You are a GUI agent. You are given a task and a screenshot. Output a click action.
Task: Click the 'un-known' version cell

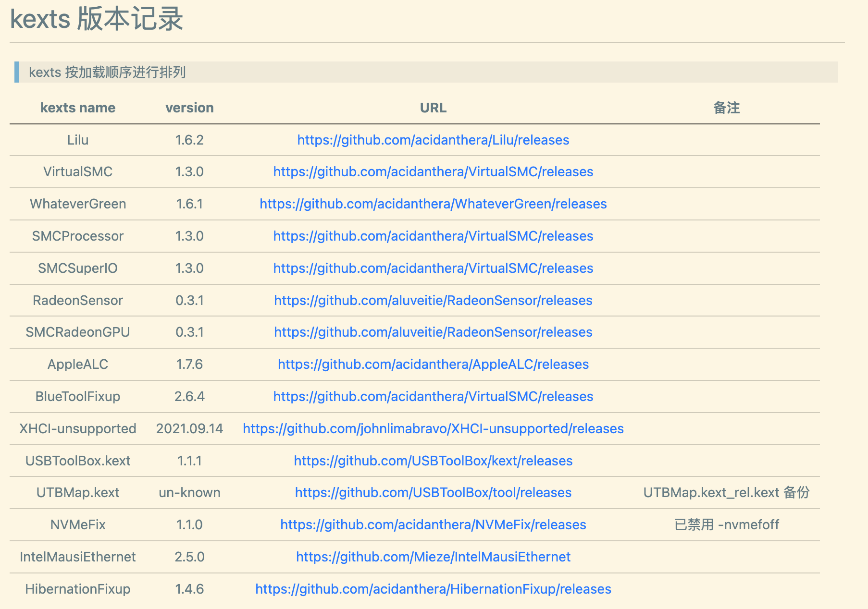point(189,492)
